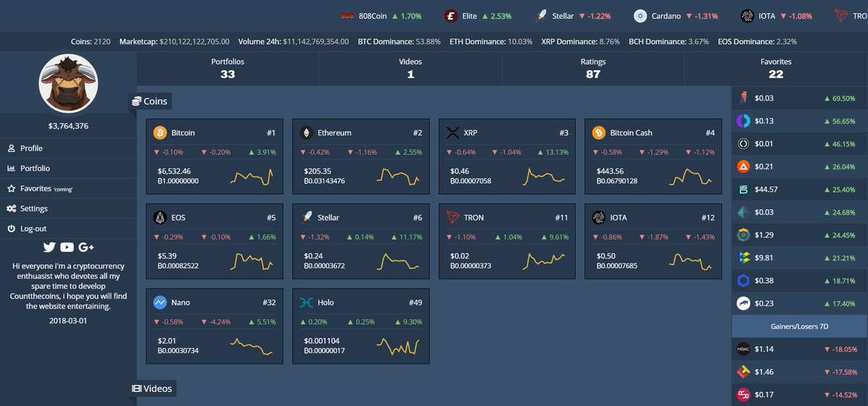
Task: Click the ETH Dominance 10.03% stat
Action: pyautogui.click(x=491, y=42)
